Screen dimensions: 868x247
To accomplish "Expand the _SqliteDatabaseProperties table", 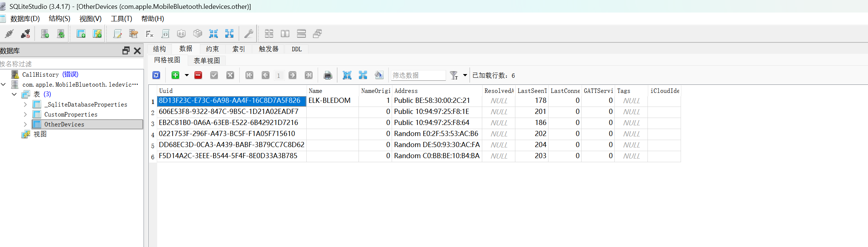I will (x=25, y=104).
